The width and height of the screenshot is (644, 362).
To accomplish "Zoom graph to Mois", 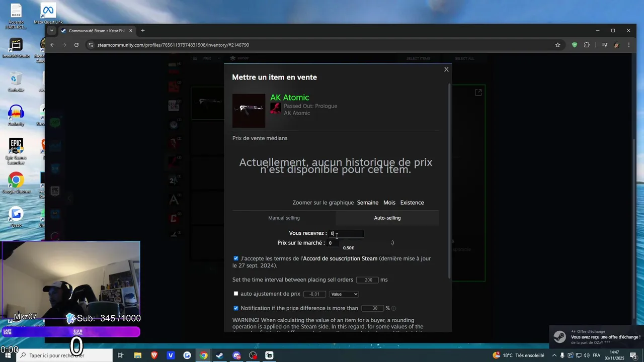I will pyautogui.click(x=389, y=203).
